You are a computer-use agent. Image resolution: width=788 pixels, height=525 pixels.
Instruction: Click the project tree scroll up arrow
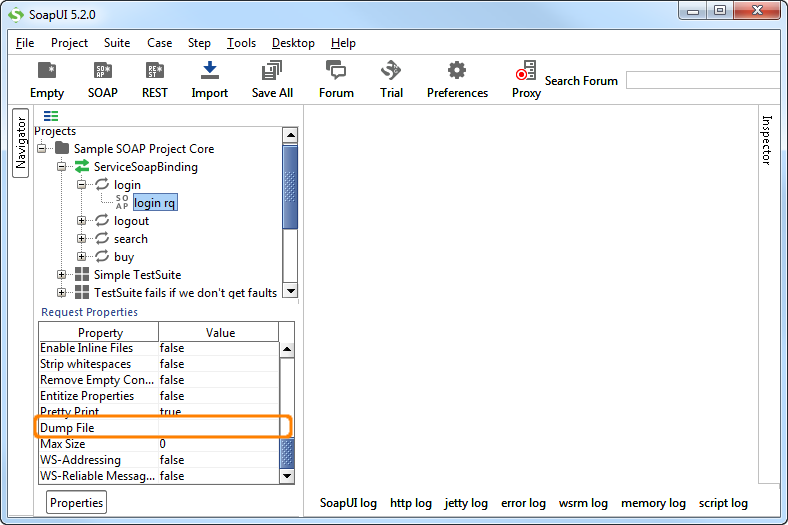pyautogui.click(x=290, y=135)
